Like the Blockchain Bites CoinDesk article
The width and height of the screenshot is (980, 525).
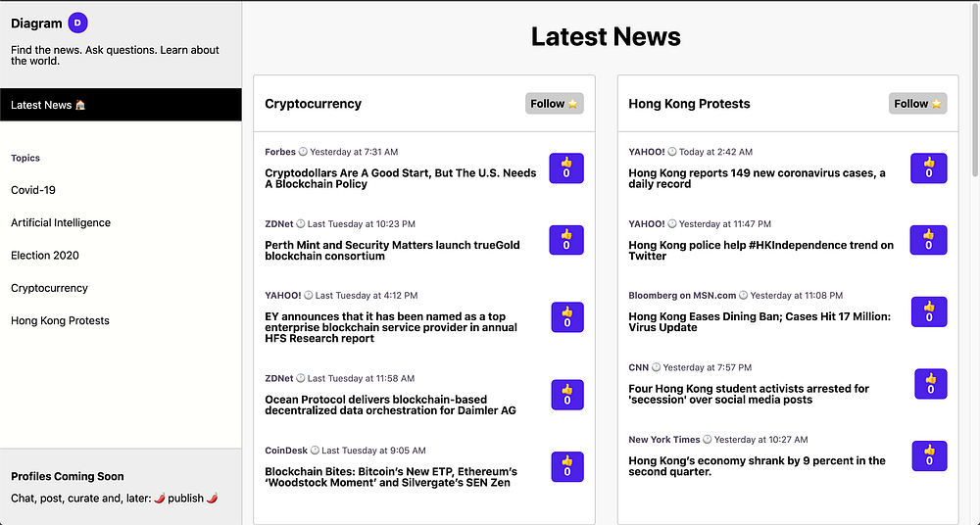point(567,466)
